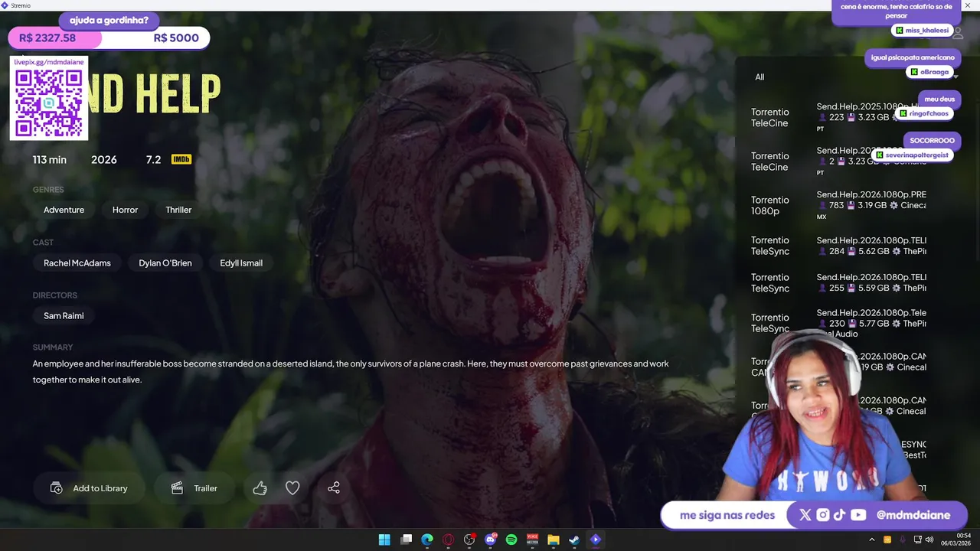Image resolution: width=980 pixels, height=551 pixels.
Task: Show hidden system tray icons chevron
Action: click(x=871, y=540)
